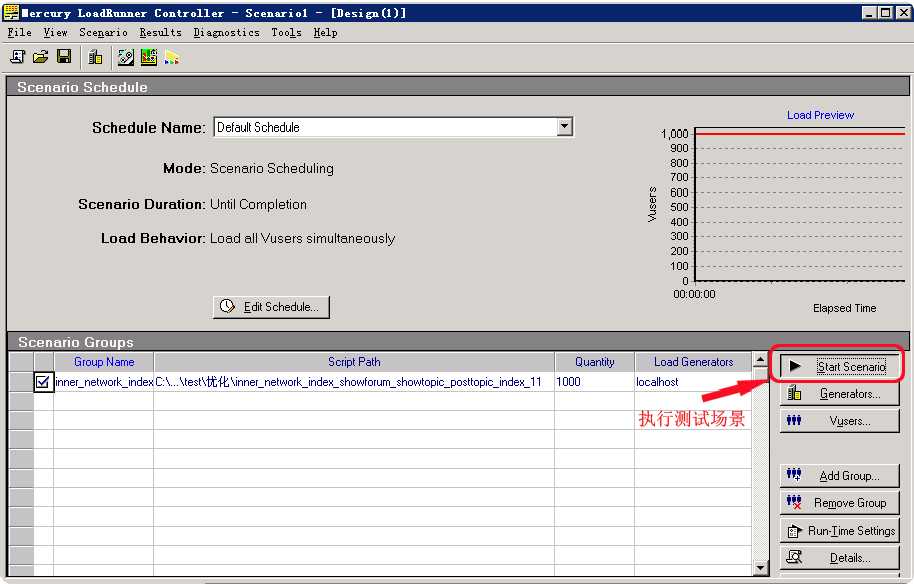Open Virtual User Generator toolbar icon

[x=125, y=57]
